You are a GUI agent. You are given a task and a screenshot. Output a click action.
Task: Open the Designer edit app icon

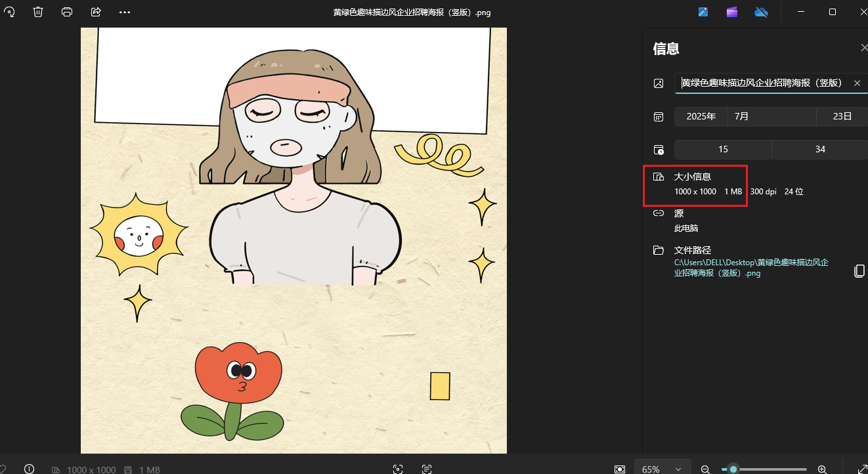pyautogui.click(x=703, y=12)
